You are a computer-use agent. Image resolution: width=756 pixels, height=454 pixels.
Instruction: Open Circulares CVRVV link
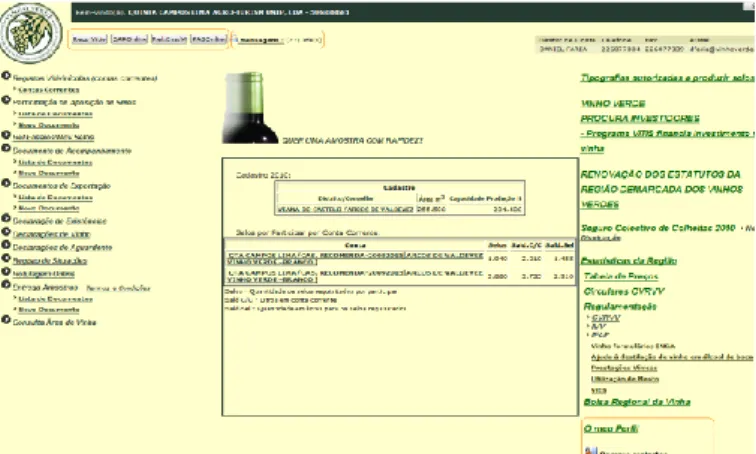point(624,292)
